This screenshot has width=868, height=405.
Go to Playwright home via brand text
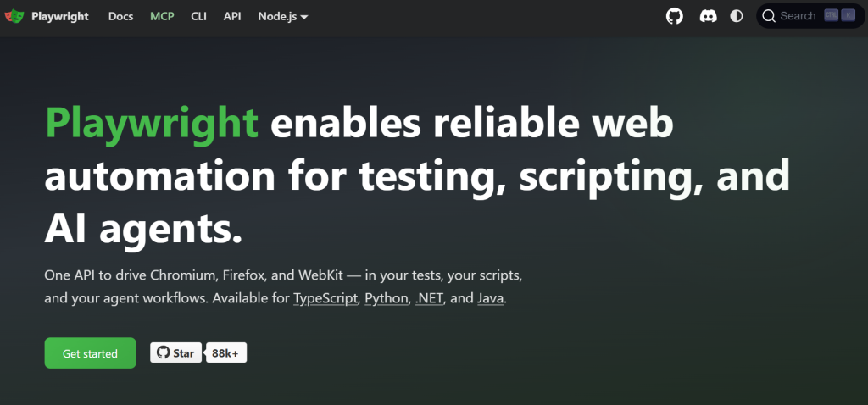[60, 17]
